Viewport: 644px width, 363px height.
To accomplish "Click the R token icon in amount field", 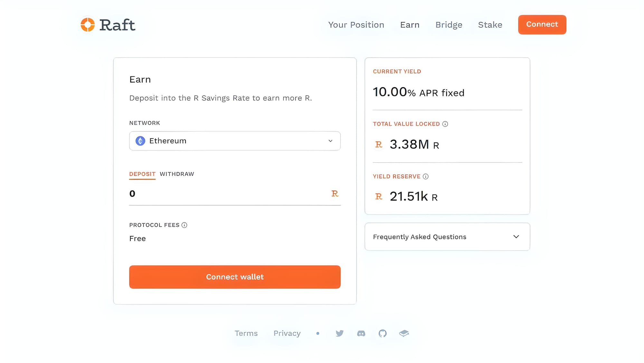I will click(335, 194).
